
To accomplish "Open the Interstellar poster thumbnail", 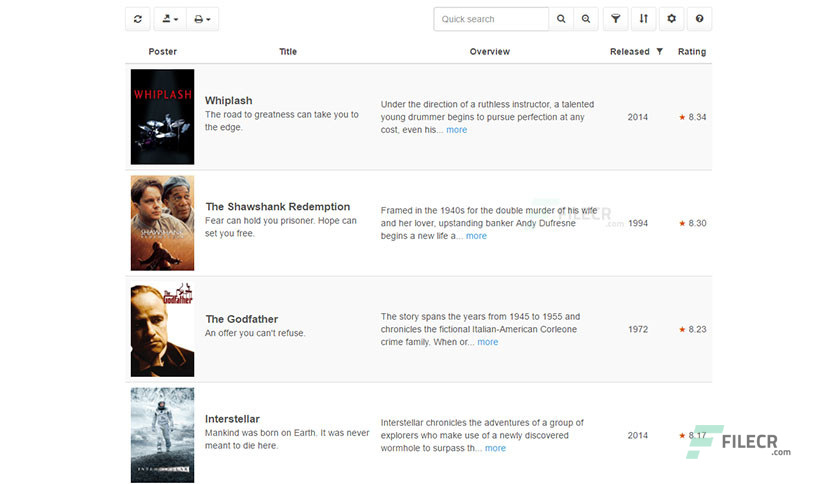I will click(x=163, y=435).
